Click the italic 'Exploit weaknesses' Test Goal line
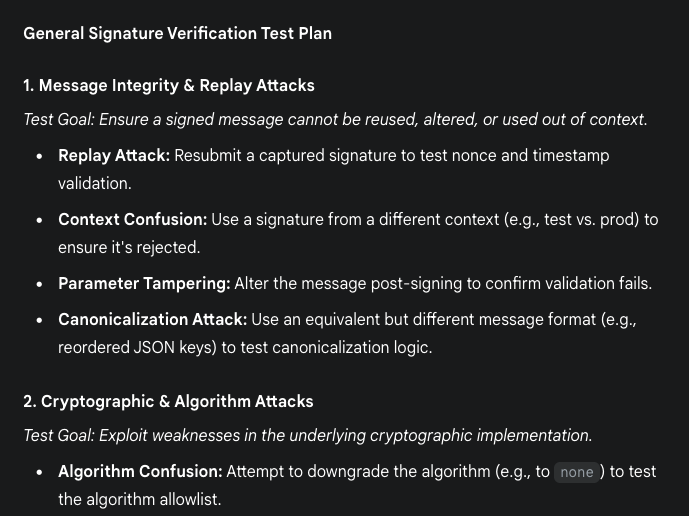This screenshot has height=516, width=689. pyautogui.click(x=307, y=435)
